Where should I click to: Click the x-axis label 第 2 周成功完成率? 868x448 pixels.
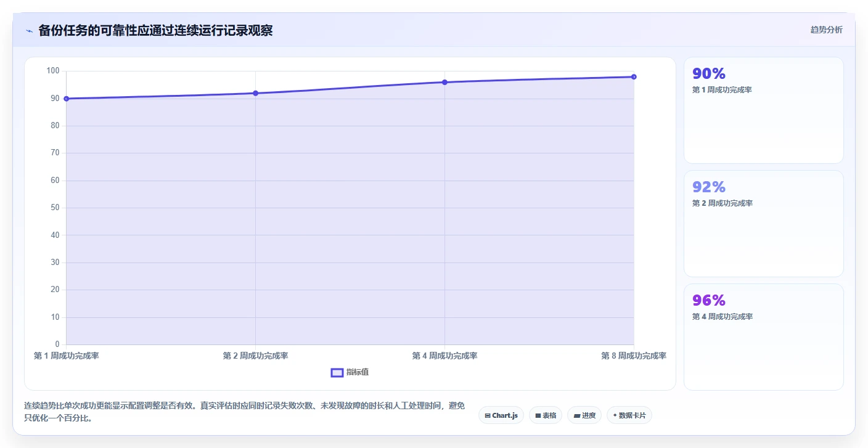(255, 356)
